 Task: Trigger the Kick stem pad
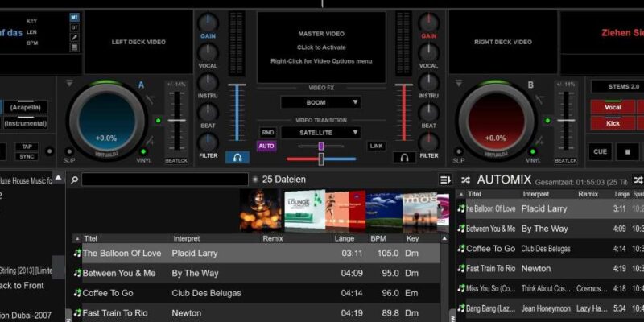pos(613,123)
